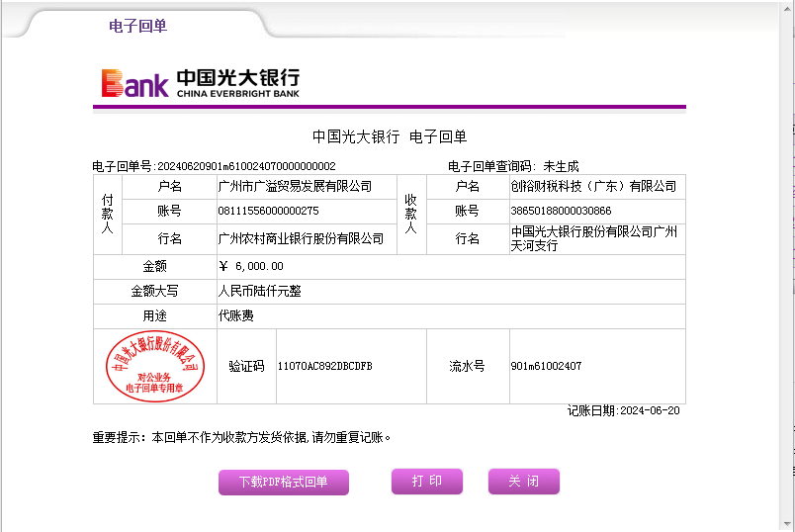Click the 用途 label

pos(154,316)
